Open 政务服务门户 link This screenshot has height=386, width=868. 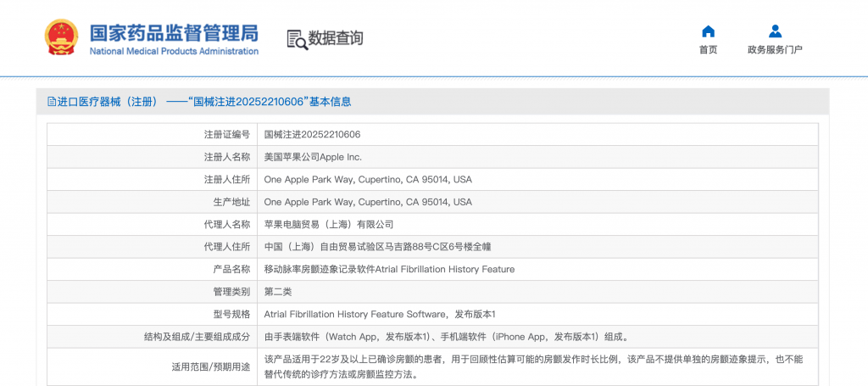coord(775,50)
